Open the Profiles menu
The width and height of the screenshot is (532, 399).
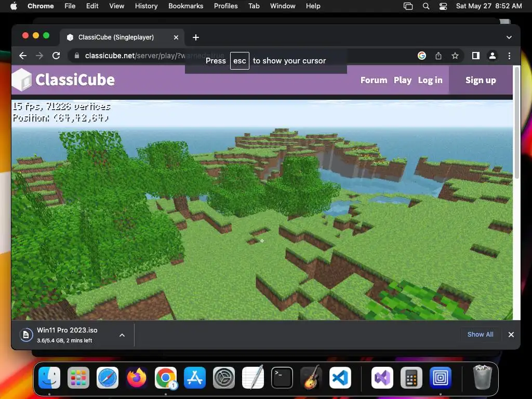(x=225, y=6)
